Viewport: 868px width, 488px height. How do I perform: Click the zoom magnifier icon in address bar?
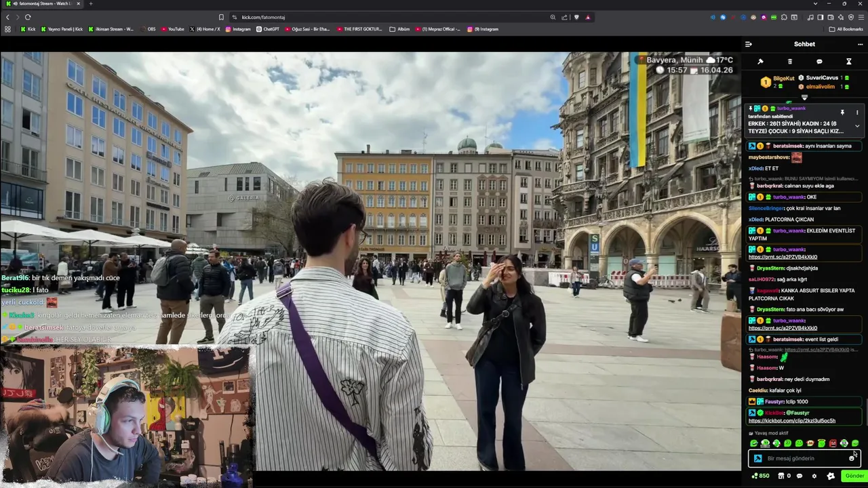(553, 17)
